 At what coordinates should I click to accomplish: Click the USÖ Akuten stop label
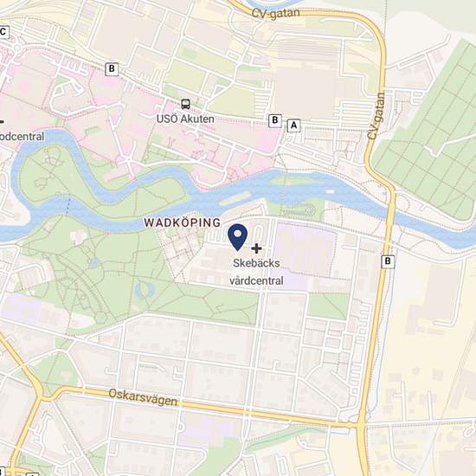(x=185, y=119)
